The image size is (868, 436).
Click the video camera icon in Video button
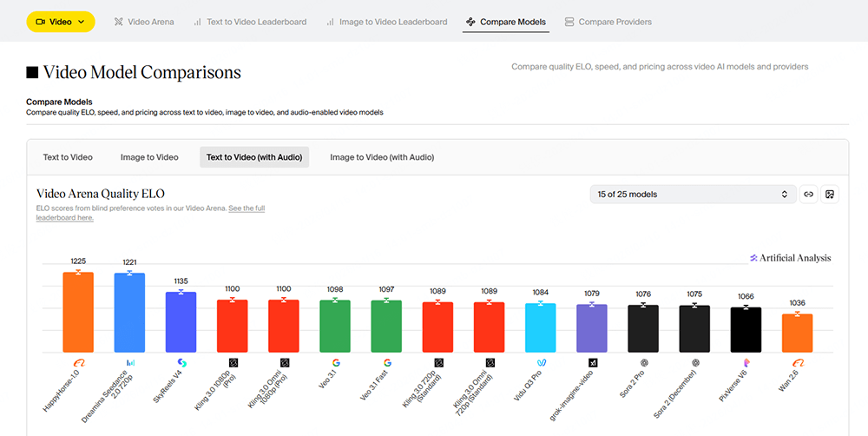click(41, 22)
